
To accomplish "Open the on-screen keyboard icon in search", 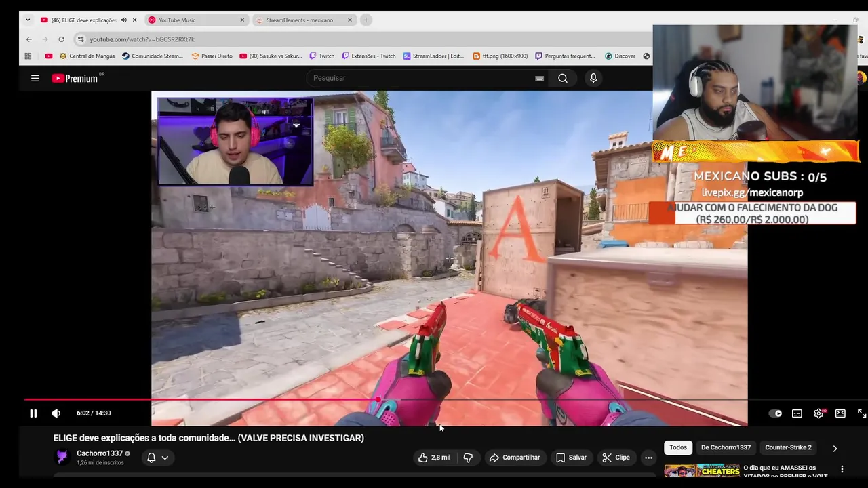I will coord(540,78).
